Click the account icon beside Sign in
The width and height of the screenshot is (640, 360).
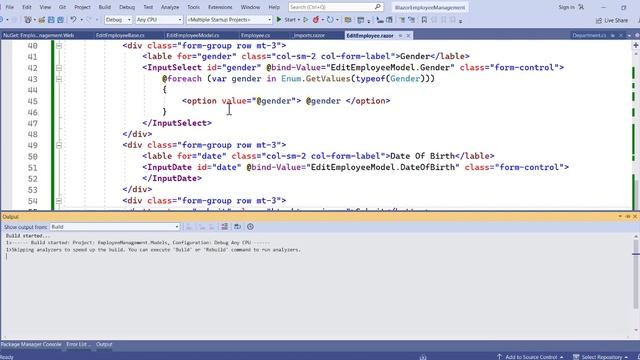pyautogui.click(x=581, y=7)
